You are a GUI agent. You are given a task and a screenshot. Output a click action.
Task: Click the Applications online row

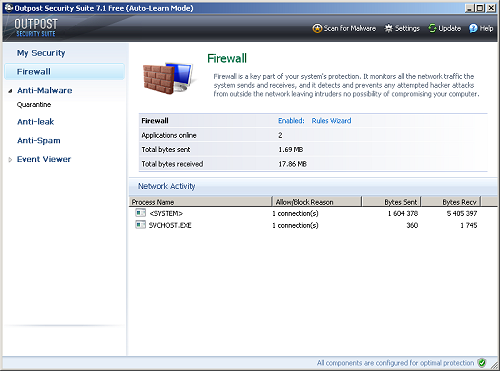313,135
